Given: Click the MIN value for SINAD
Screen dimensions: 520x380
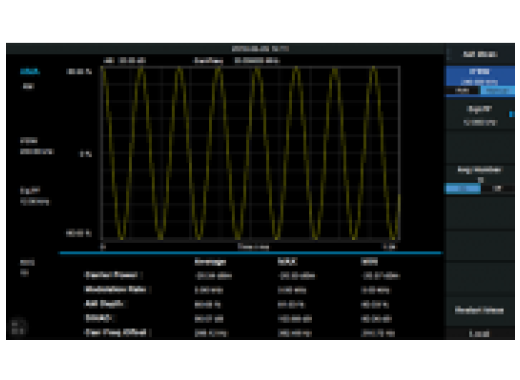Looking at the screenshot, I should click(376, 319).
